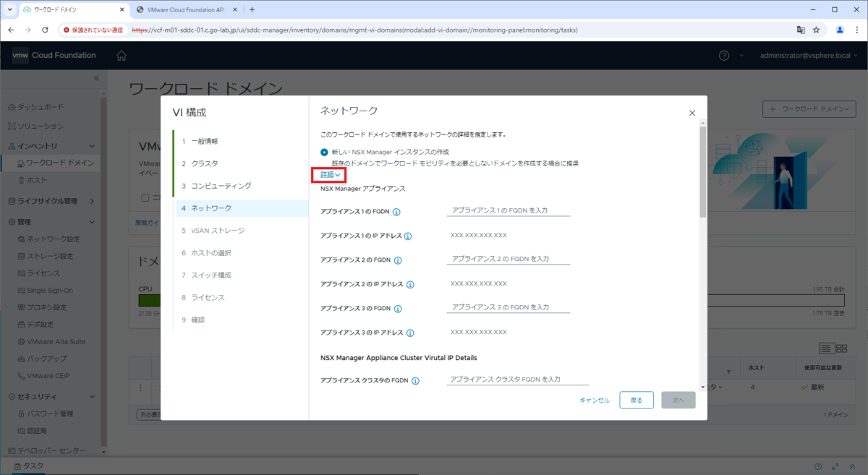The width and height of the screenshot is (868, 475).
Task: Open a new browser tab with plus
Action: [252, 9]
